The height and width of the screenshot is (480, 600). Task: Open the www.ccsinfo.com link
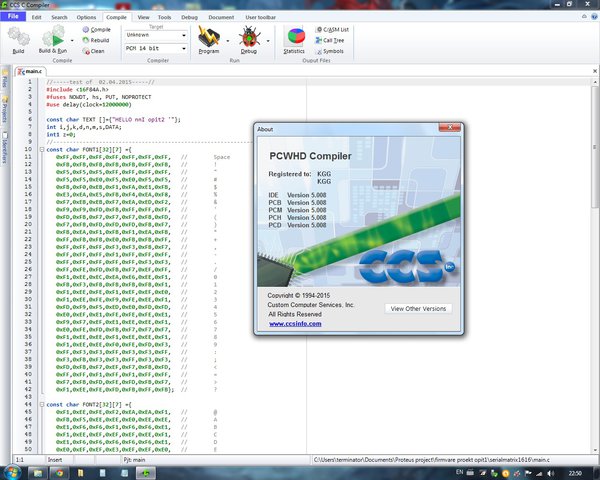pyautogui.click(x=295, y=324)
